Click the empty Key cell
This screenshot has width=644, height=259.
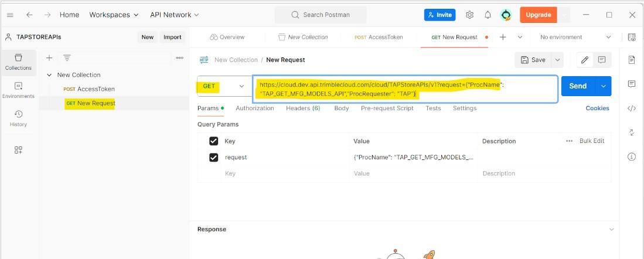[285, 173]
